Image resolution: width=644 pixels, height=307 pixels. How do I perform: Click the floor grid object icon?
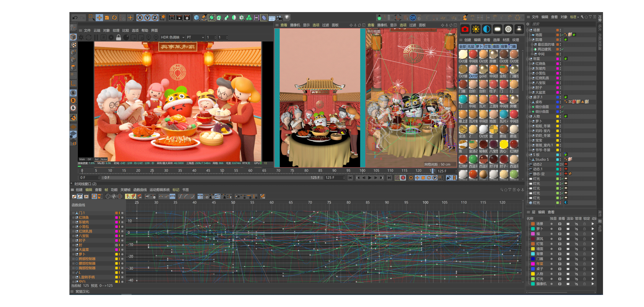pos(272,18)
